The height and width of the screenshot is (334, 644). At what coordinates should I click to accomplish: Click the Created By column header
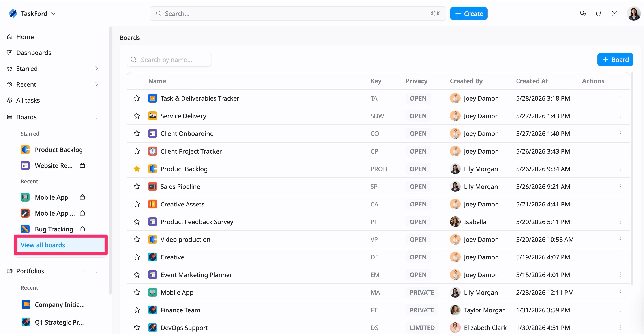pos(466,81)
